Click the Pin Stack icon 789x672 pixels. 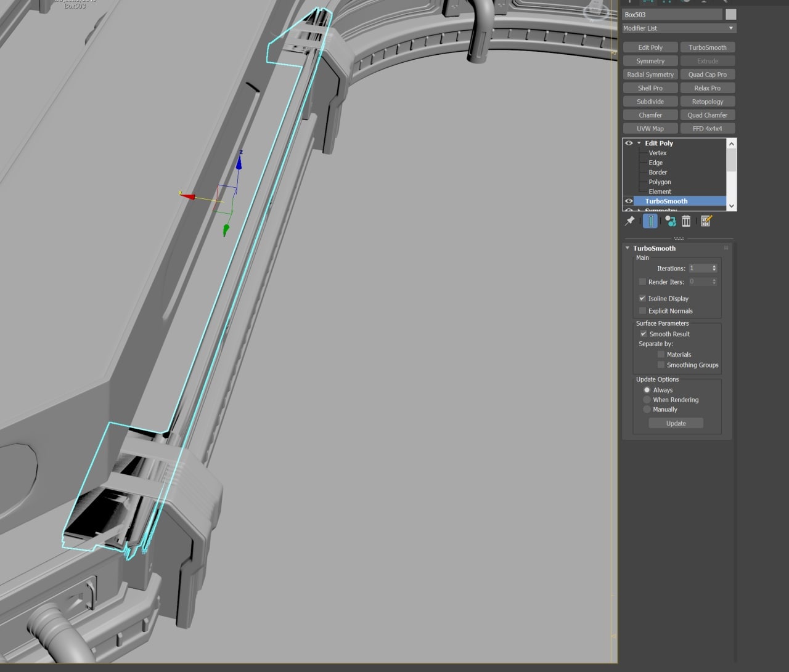[629, 221]
